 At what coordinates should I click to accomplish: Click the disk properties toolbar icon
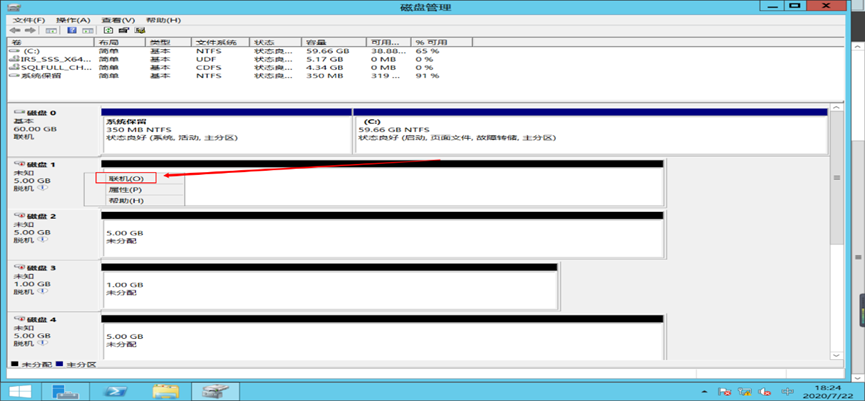point(124,30)
